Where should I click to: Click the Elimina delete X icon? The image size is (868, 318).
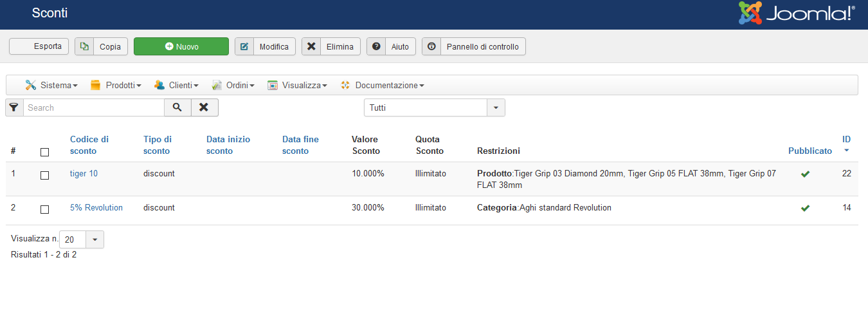(x=311, y=47)
